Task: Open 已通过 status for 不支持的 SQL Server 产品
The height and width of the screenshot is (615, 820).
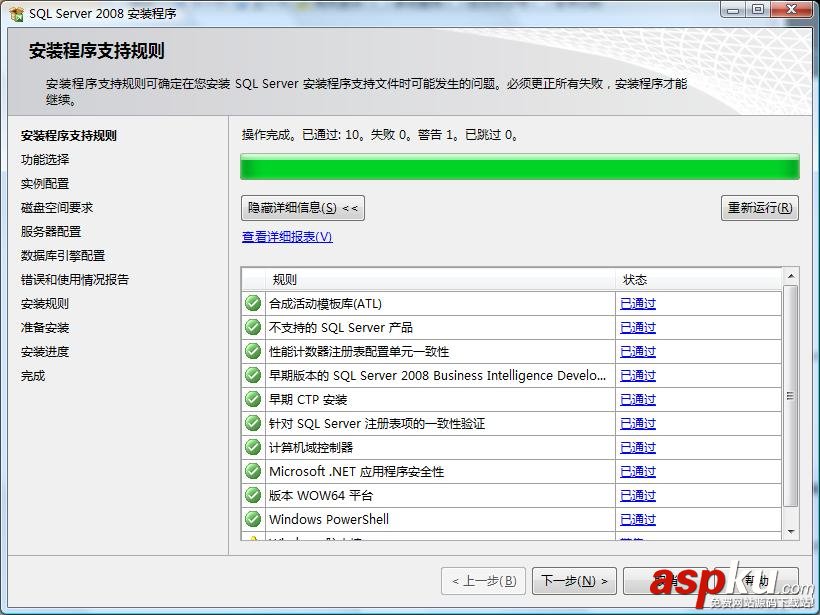Action: pos(637,328)
